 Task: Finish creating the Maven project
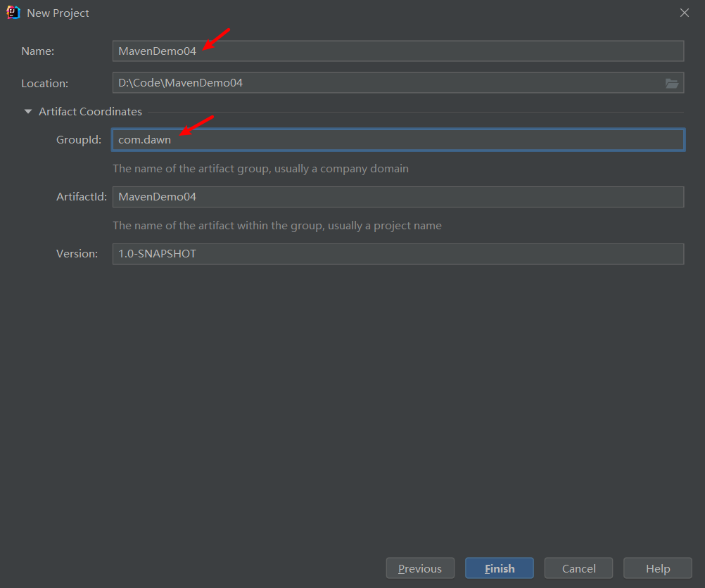point(499,568)
